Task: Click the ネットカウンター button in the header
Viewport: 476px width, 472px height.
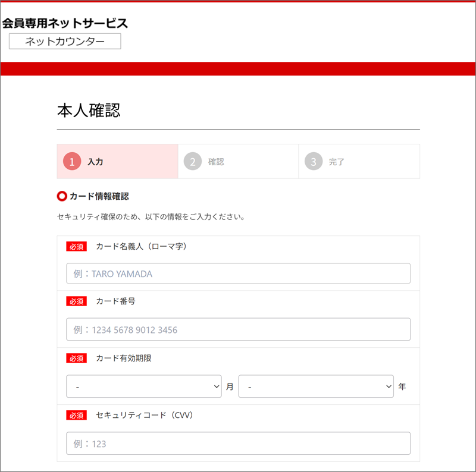Action: [65, 41]
